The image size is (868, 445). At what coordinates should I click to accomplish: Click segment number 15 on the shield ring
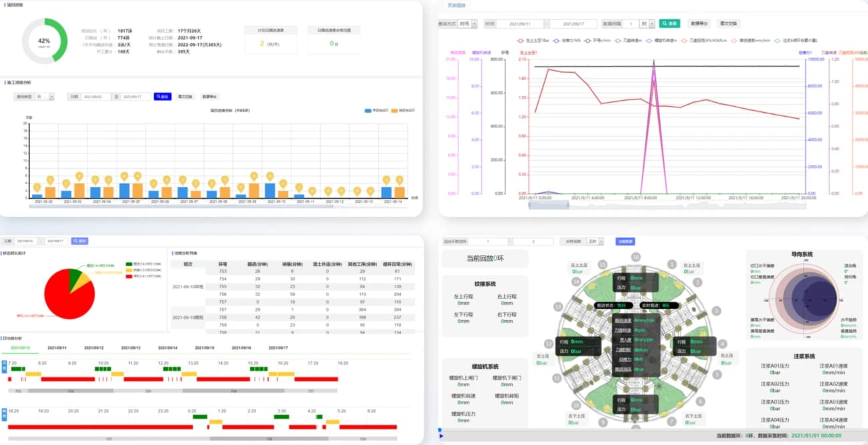pyautogui.click(x=603, y=265)
